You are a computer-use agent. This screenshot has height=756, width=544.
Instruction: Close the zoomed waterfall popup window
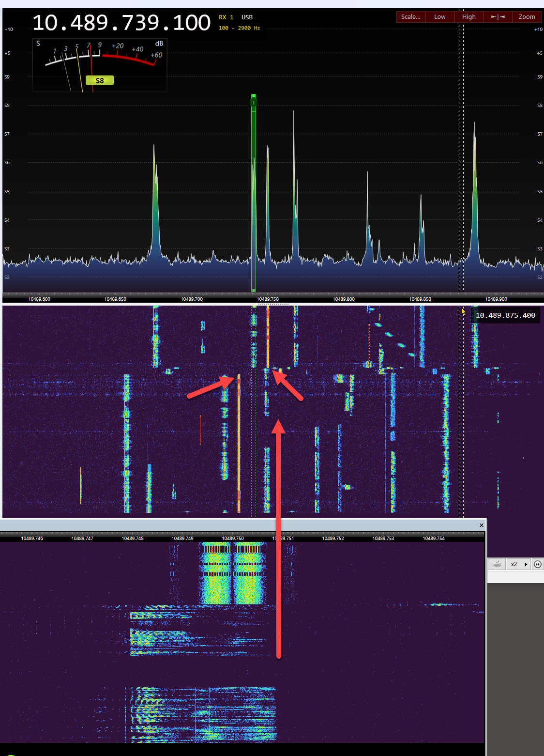coord(481,525)
